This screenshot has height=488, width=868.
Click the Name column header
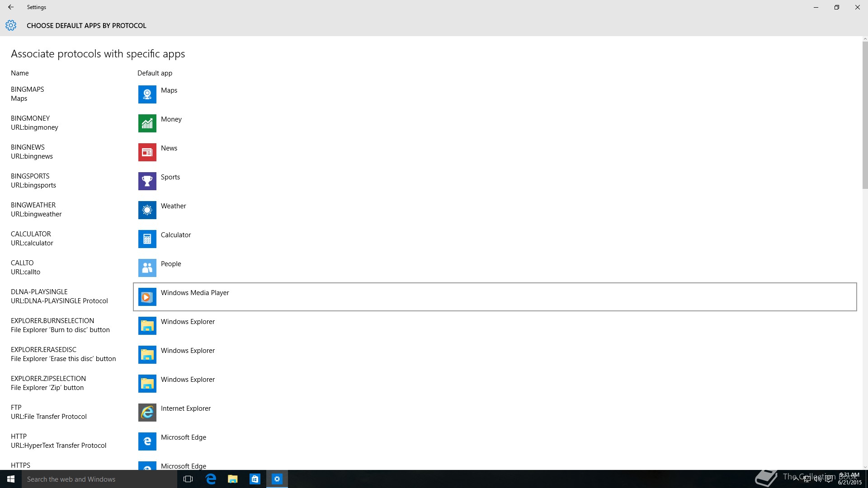click(x=20, y=73)
